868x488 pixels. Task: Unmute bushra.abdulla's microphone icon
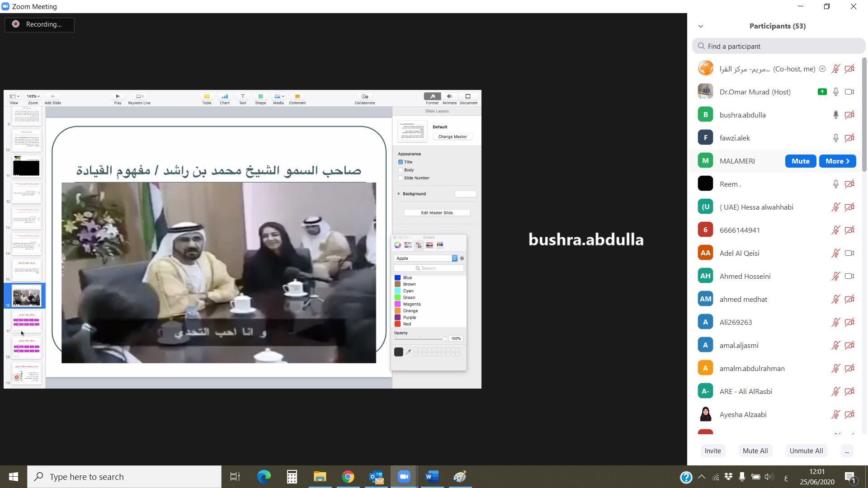[x=835, y=115]
